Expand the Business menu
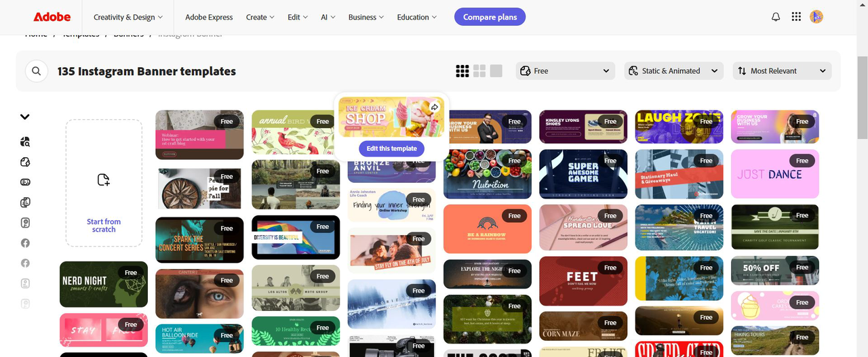 366,17
